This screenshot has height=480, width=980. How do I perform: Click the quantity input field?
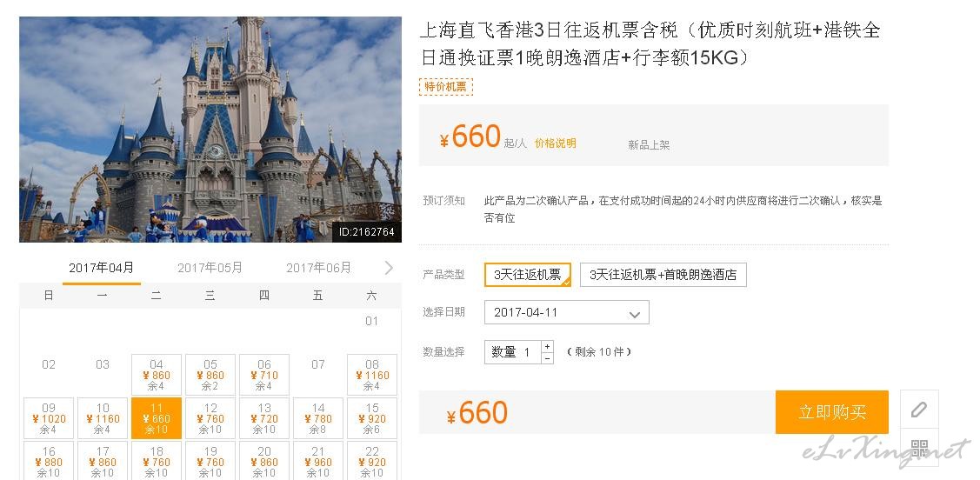(512, 352)
